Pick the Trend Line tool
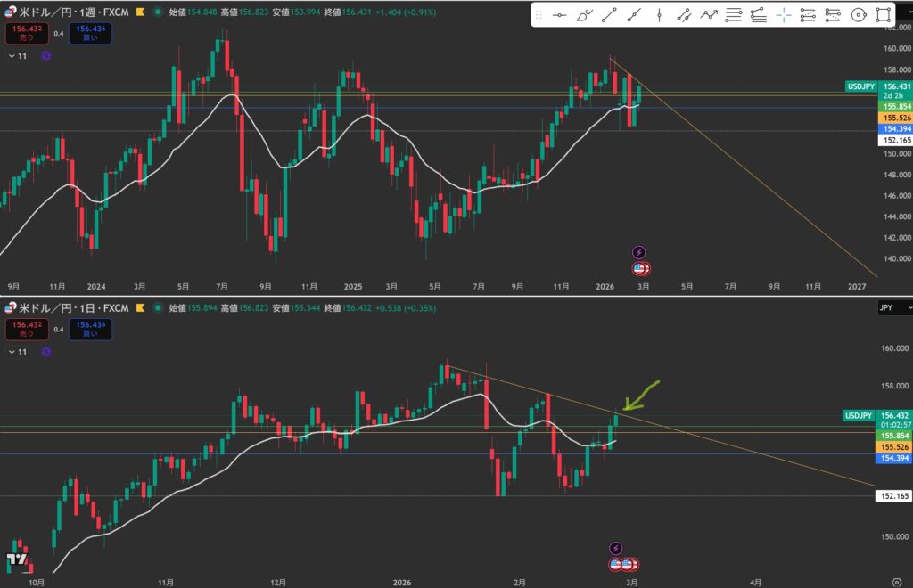 609,15
